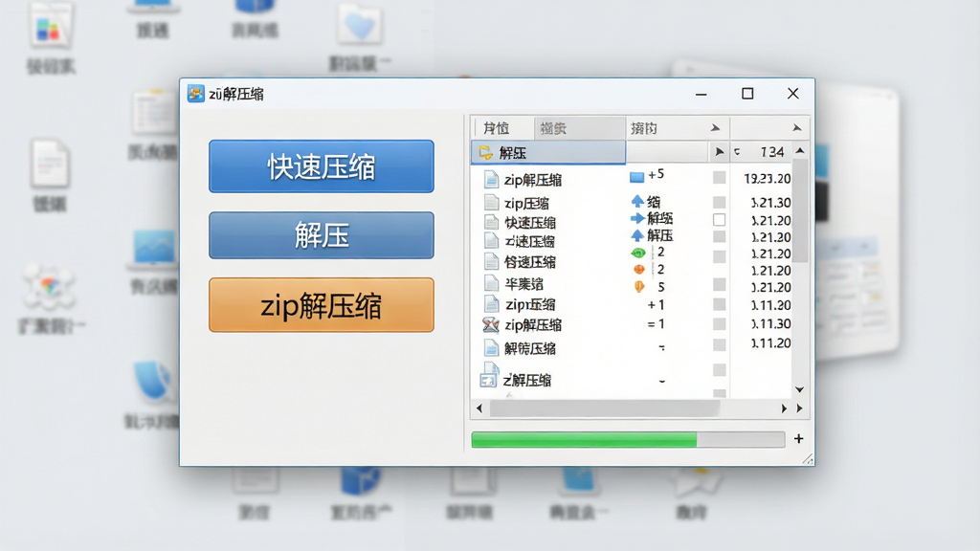Click the blue up arrow beside 缩
Image resolution: width=980 pixels, height=551 pixels.
(x=637, y=201)
